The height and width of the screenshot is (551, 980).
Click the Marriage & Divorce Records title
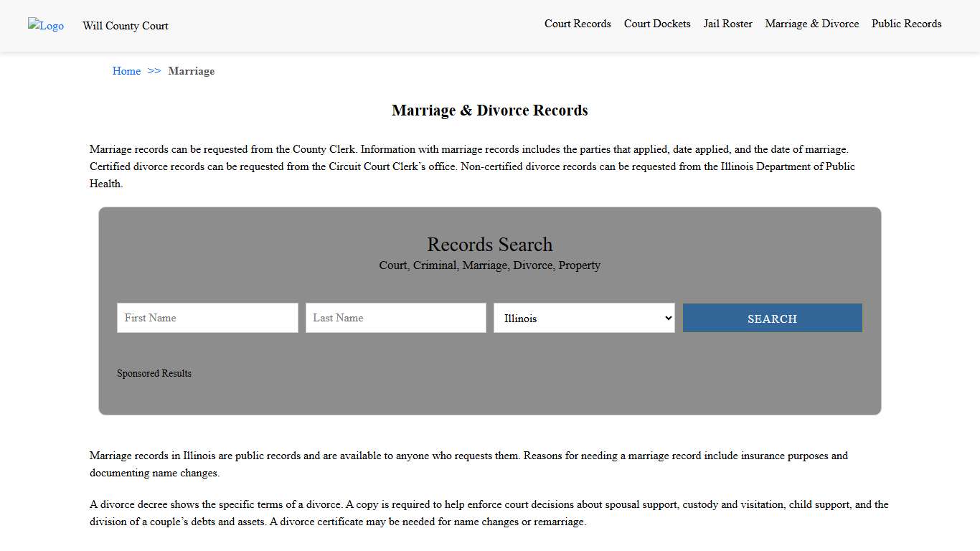[x=489, y=110]
